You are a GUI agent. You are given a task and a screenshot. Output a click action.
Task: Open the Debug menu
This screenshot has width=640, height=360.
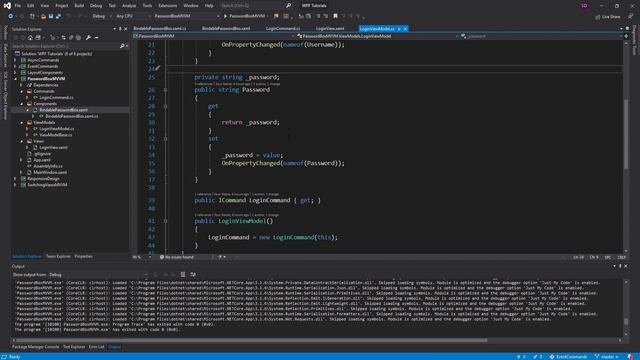96,6
